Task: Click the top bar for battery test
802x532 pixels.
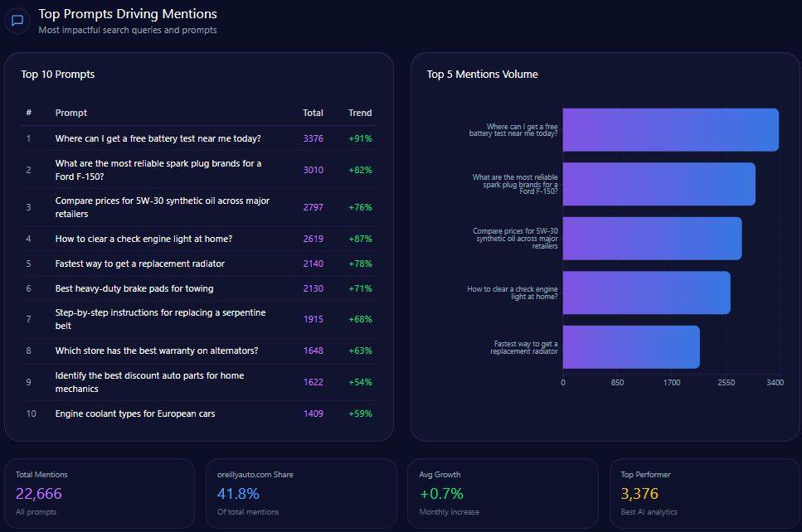Action: [x=670, y=130]
